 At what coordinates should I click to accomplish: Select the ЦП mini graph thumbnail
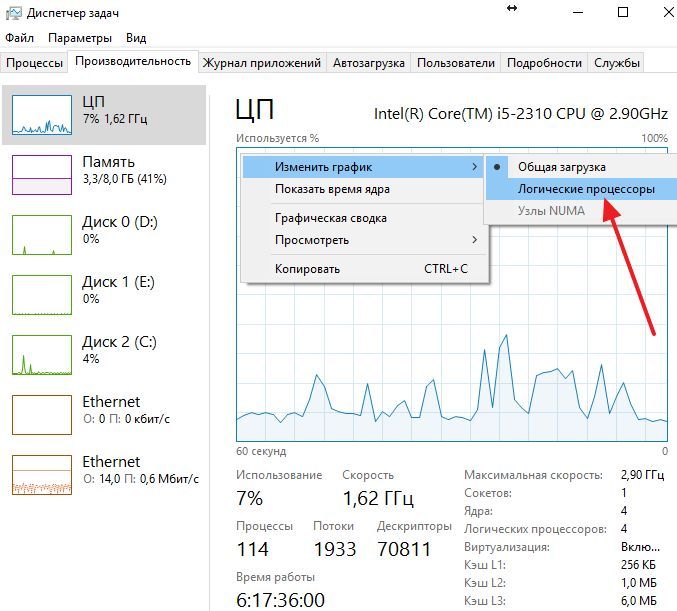click(42, 115)
